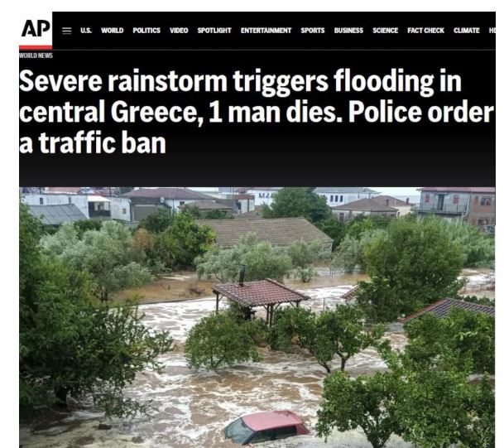
Task: Click the severe rainstorm flooding headline
Action: pos(257,112)
